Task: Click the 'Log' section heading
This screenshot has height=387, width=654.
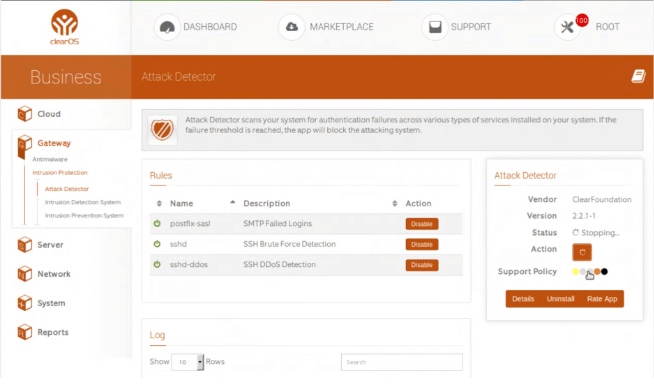Action: click(157, 335)
